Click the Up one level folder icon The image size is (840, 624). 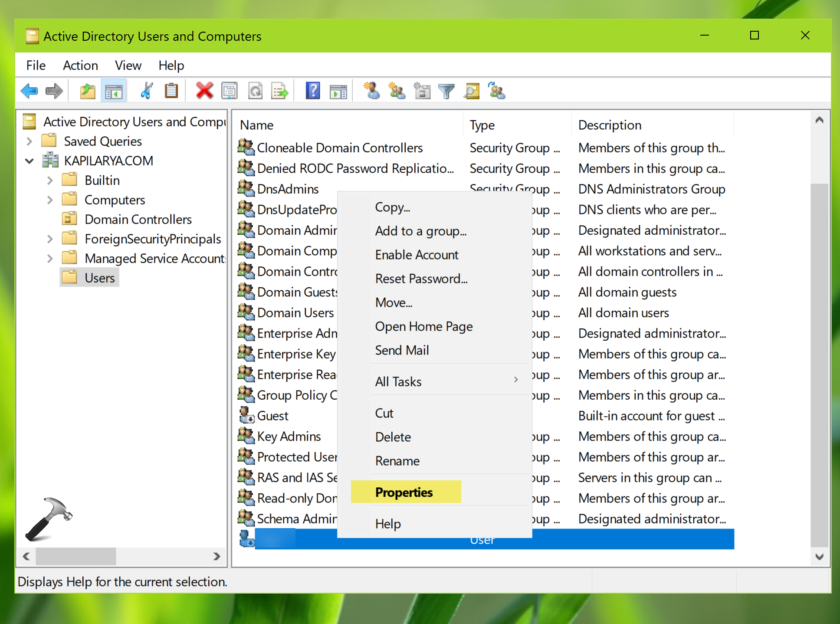tap(88, 91)
